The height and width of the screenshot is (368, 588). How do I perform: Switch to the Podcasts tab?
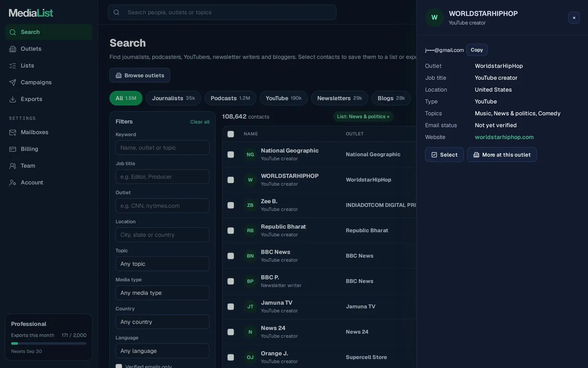[230, 98]
